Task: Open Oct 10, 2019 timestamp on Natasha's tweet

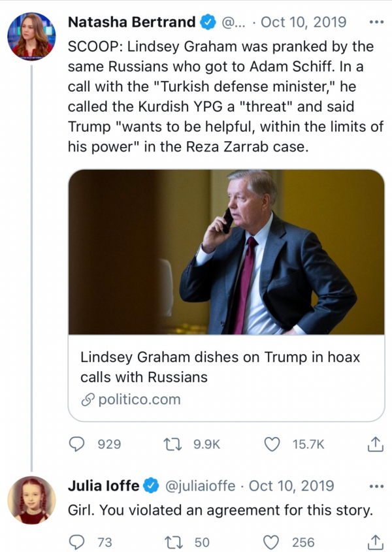Action: click(303, 22)
